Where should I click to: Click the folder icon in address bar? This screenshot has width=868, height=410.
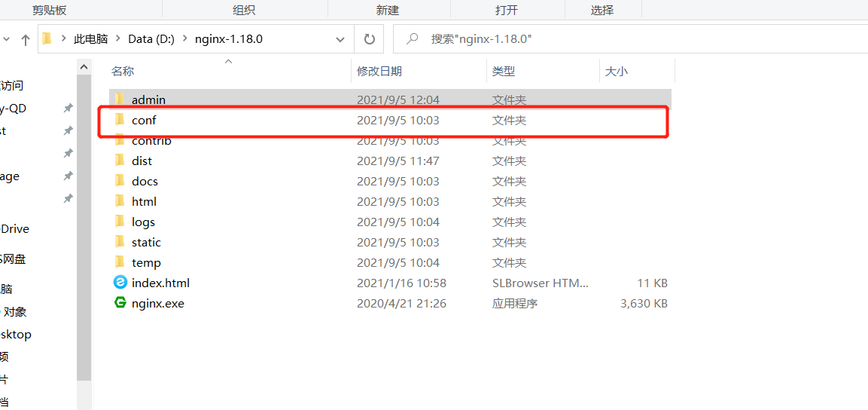[x=47, y=38]
